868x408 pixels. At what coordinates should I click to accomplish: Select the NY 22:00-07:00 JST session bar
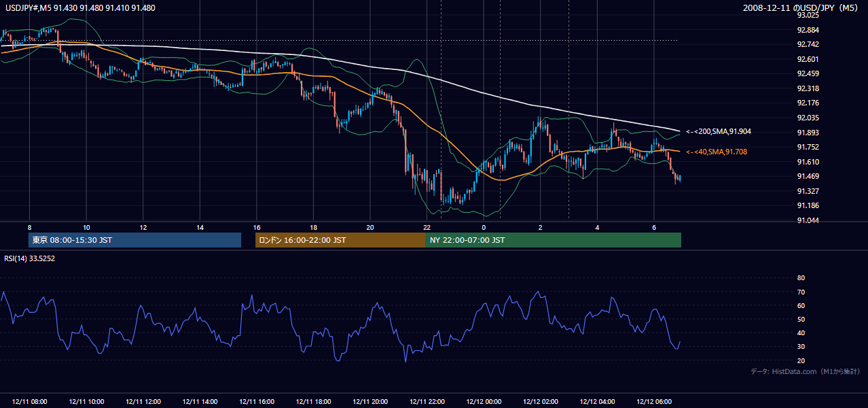(554, 240)
